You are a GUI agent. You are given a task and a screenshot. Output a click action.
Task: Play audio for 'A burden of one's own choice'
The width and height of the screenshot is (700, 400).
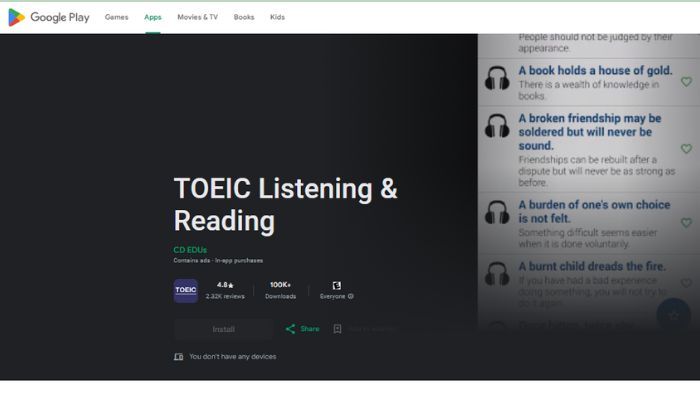497,212
